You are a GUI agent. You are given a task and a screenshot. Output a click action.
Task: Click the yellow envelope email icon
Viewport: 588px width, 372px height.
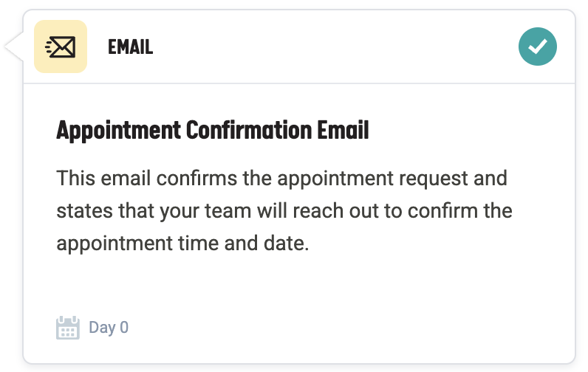point(61,46)
